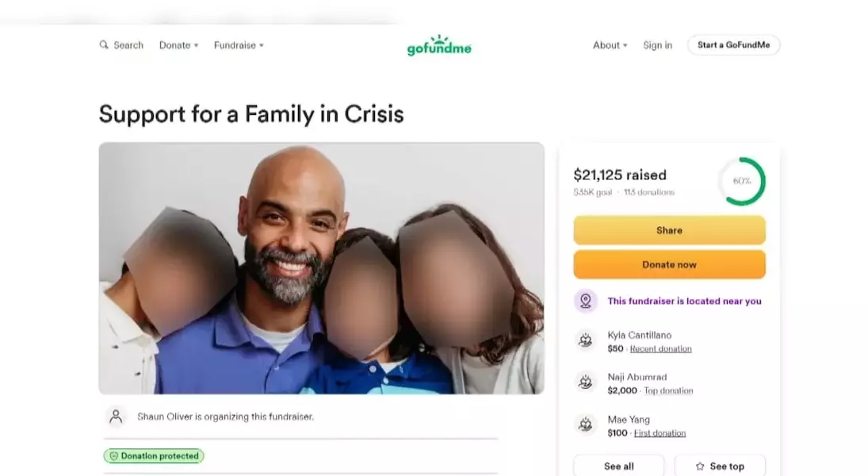Click donor icon next to Mae Yang

click(586, 424)
